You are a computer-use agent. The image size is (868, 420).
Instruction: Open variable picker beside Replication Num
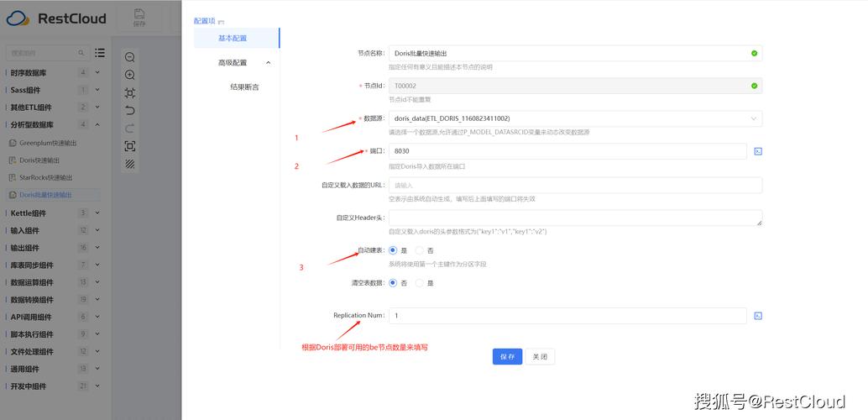click(x=758, y=316)
